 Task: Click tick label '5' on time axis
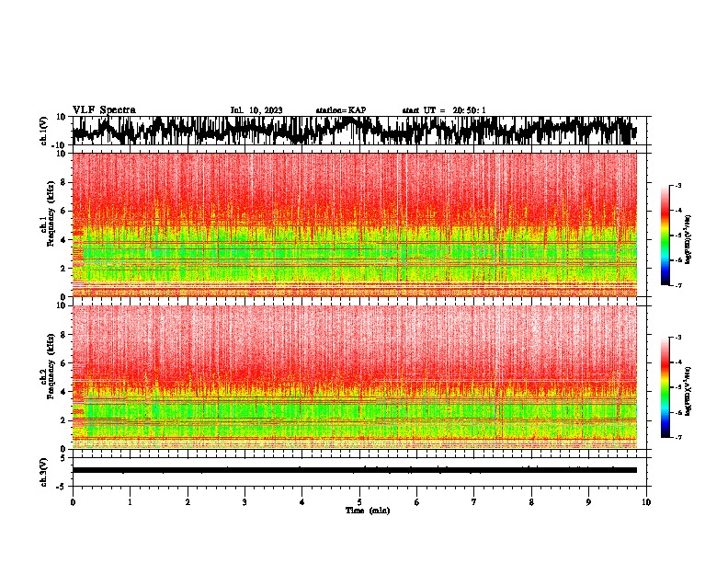point(359,502)
